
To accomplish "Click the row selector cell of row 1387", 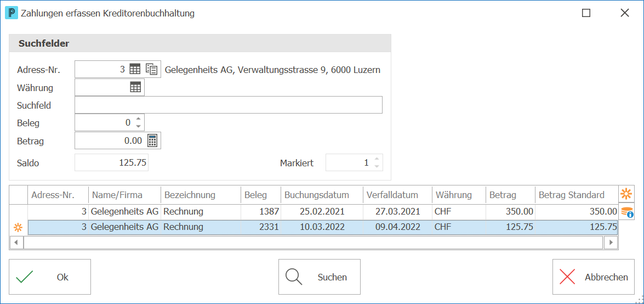I will click(x=18, y=212).
